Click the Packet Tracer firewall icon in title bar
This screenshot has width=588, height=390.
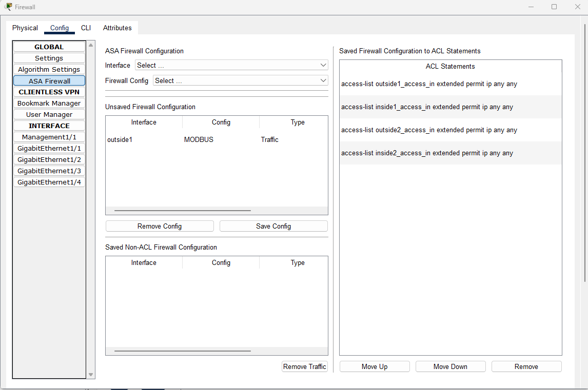point(9,7)
